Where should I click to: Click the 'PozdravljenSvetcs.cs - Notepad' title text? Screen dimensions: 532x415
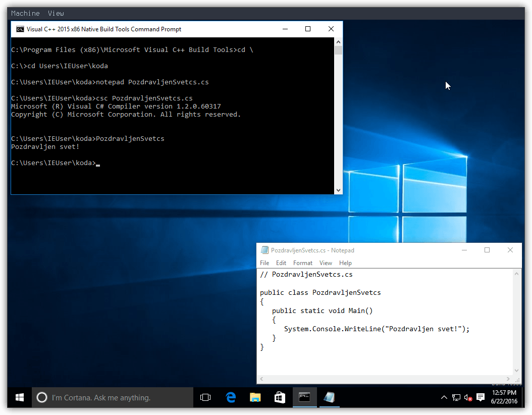pyautogui.click(x=312, y=250)
